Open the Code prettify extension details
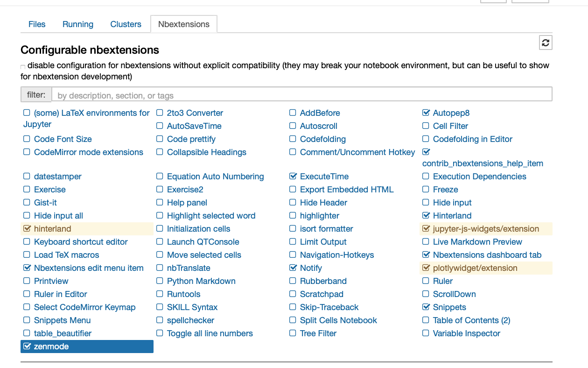 tap(191, 139)
